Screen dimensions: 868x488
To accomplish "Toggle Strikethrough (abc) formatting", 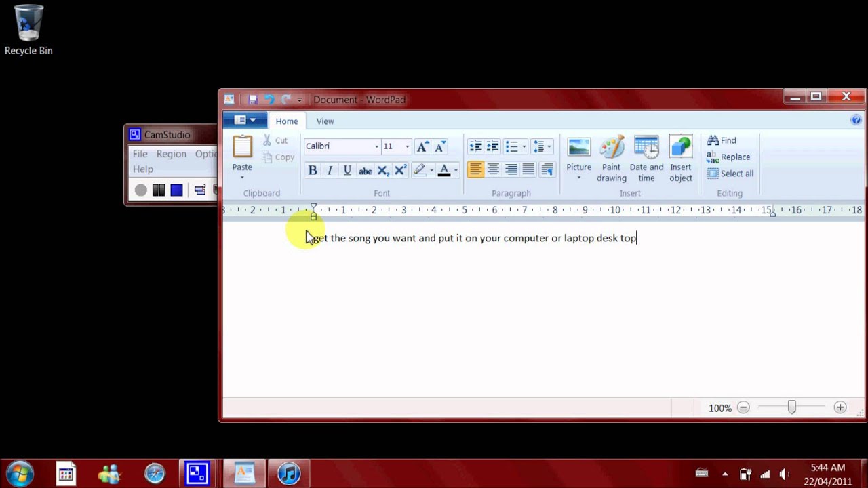I will click(x=365, y=170).
